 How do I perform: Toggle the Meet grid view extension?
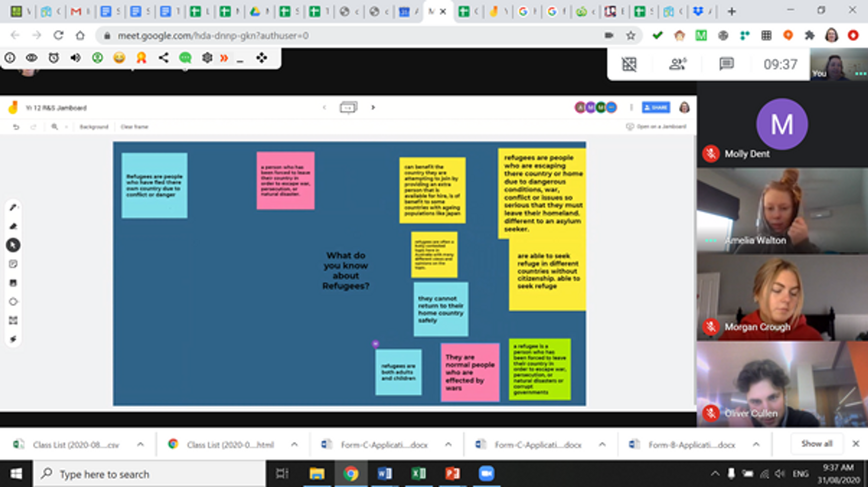629,64
